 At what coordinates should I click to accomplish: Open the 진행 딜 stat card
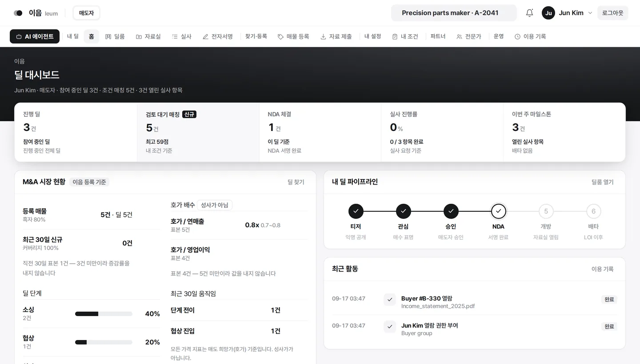76,132
